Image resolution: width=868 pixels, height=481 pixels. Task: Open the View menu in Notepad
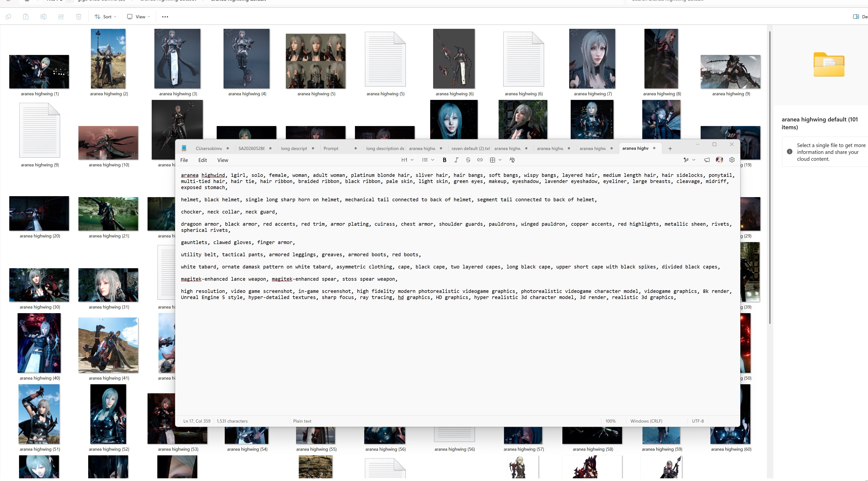pyautogui.click(x=222, y=160)
